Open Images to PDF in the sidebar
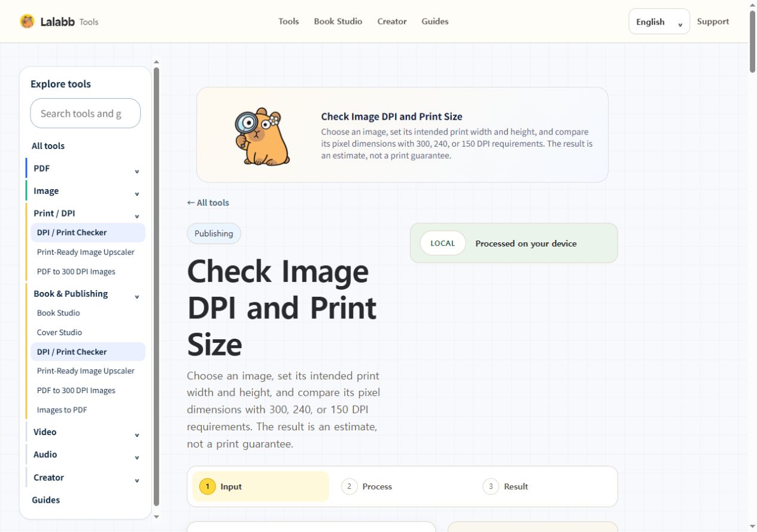The height and width of the screenshot is (532, 757). click(62, 410)
